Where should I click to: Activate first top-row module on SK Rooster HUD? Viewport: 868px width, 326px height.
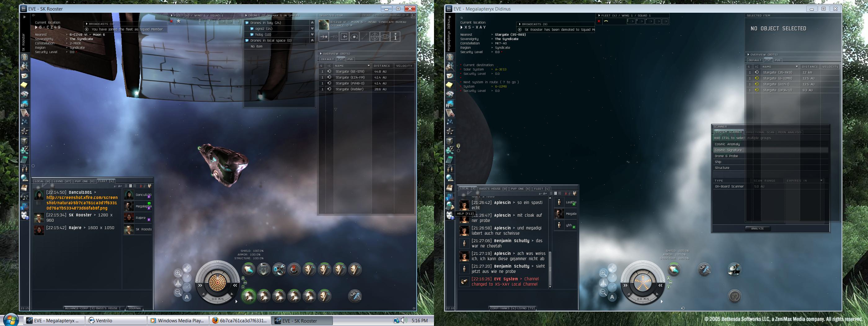(x=249, y=269)
